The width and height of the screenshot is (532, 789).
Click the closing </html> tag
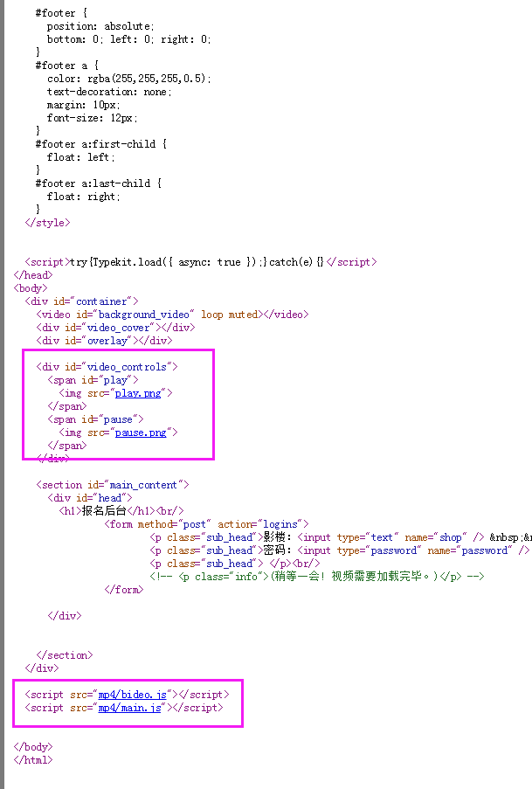click(33, 760)
